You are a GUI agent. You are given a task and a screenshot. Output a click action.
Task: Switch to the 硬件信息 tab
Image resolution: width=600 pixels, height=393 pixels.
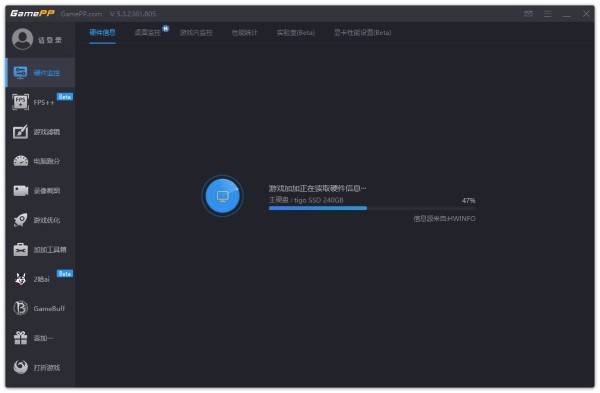(102, 33)
